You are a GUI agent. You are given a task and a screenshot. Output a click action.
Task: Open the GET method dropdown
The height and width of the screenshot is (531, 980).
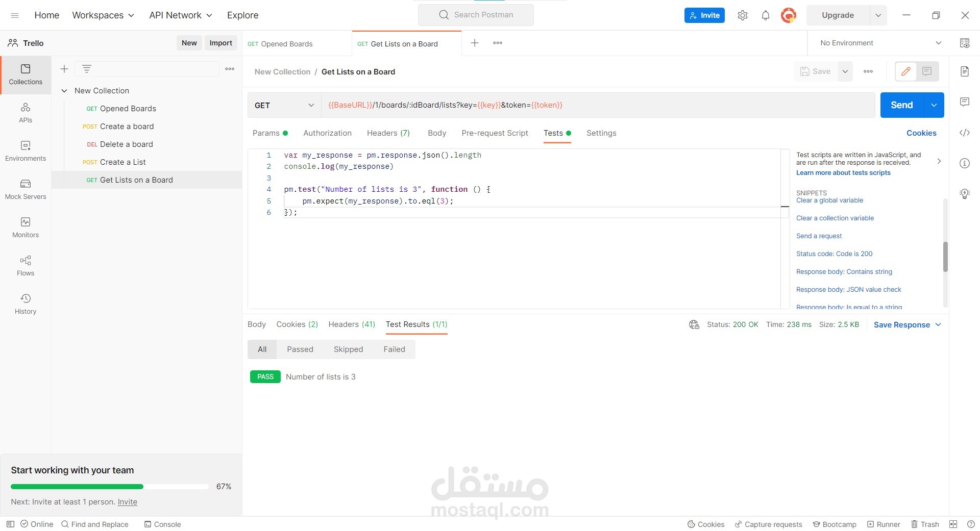pos(284,105)
